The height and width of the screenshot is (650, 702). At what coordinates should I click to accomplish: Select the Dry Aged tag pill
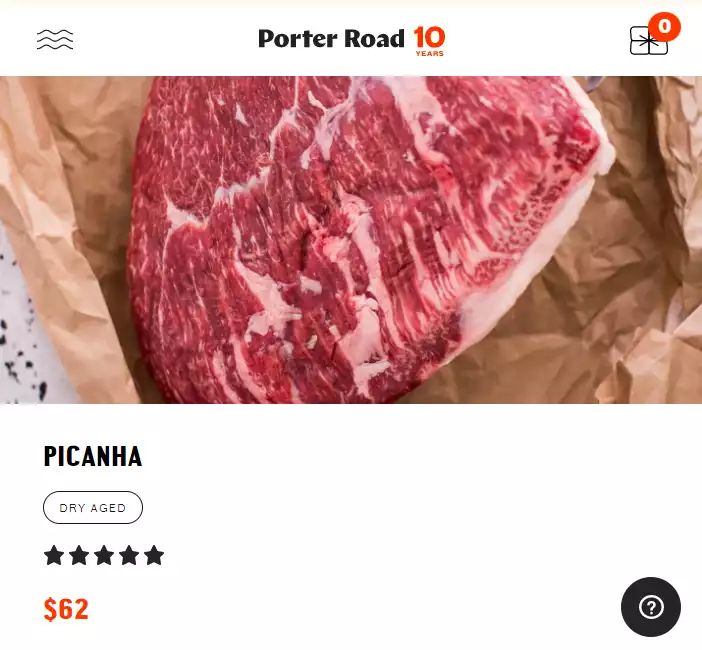(x=93, y=507)
